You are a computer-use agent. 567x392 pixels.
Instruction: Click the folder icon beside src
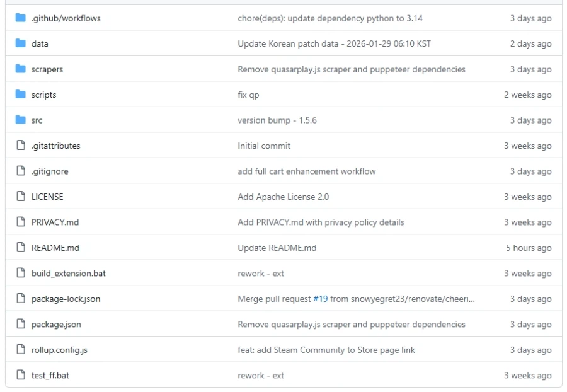coord(20,120)
